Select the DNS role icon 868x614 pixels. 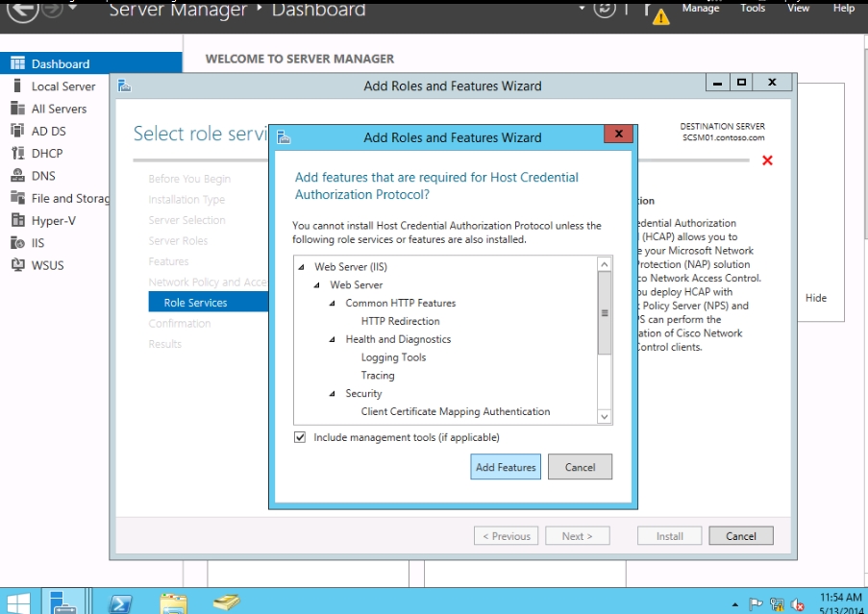[x=17, y=176]
